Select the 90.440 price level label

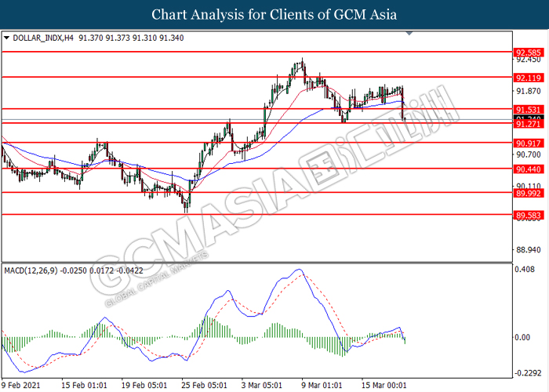(529, 169)
